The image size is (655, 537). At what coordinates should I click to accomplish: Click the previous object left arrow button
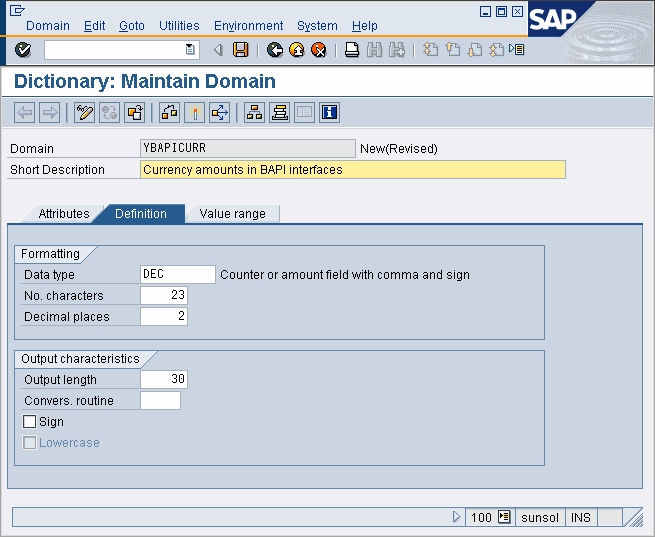click(x=24, y=113)
